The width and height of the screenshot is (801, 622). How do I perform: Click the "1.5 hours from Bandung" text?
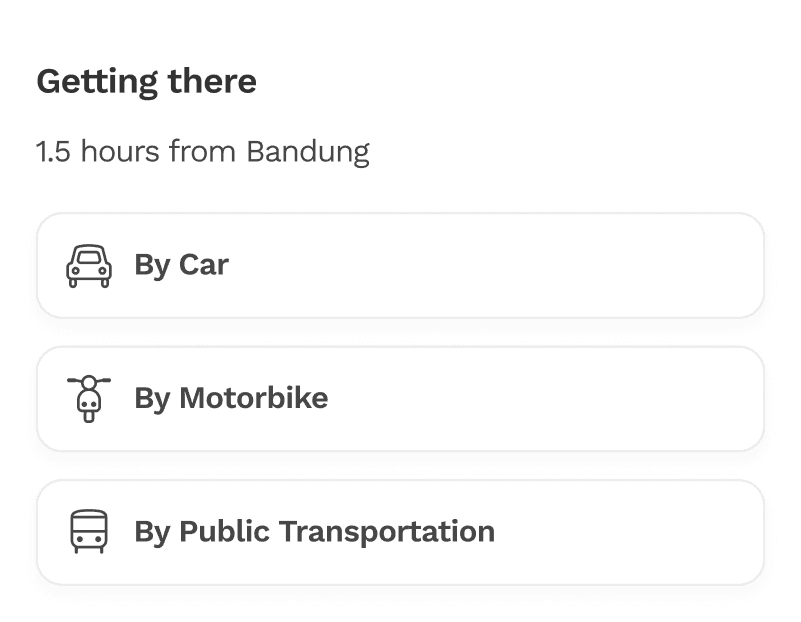203,152
